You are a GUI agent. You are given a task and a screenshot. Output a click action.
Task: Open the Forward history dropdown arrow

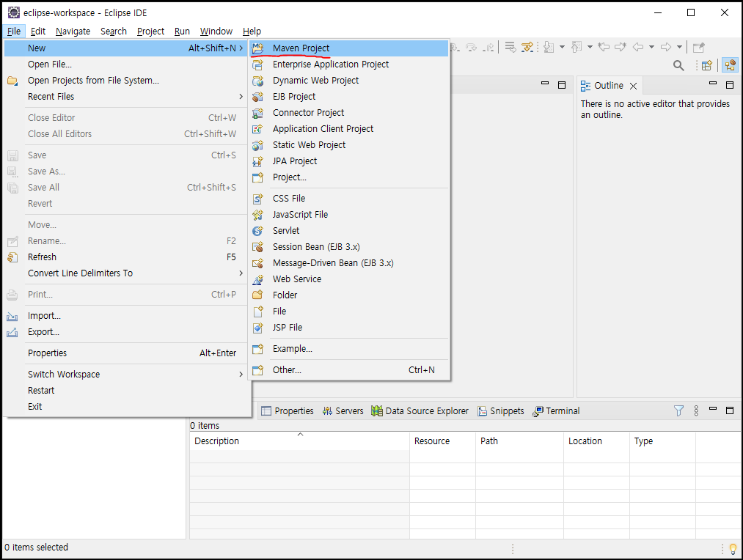(x=679, y=47)
